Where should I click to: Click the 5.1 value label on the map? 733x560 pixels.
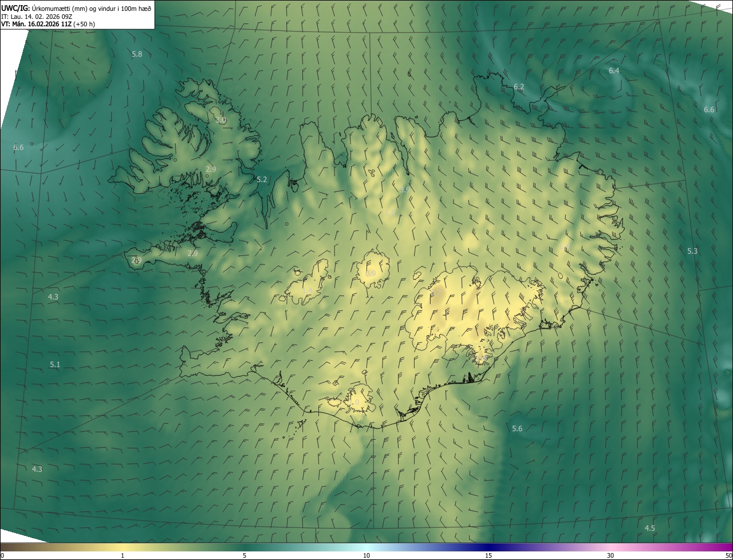(x=55, y=364)
